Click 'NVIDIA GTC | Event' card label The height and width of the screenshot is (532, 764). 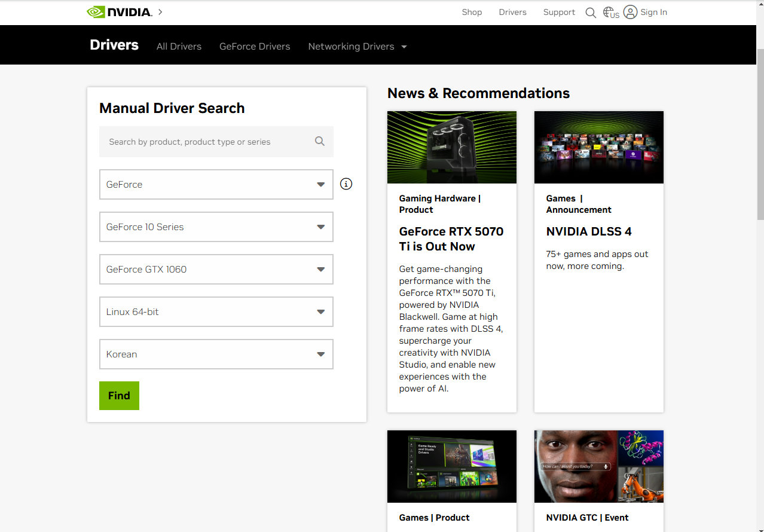588,518
